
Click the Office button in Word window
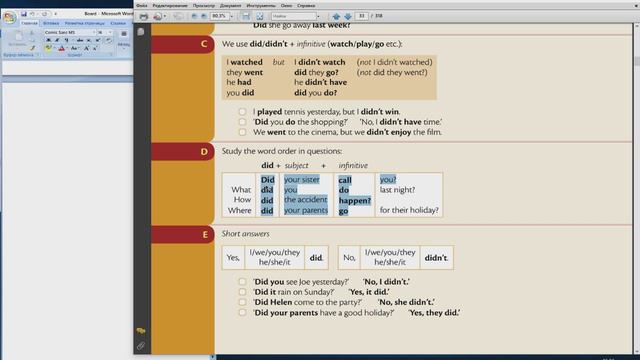tap(9, 18)
